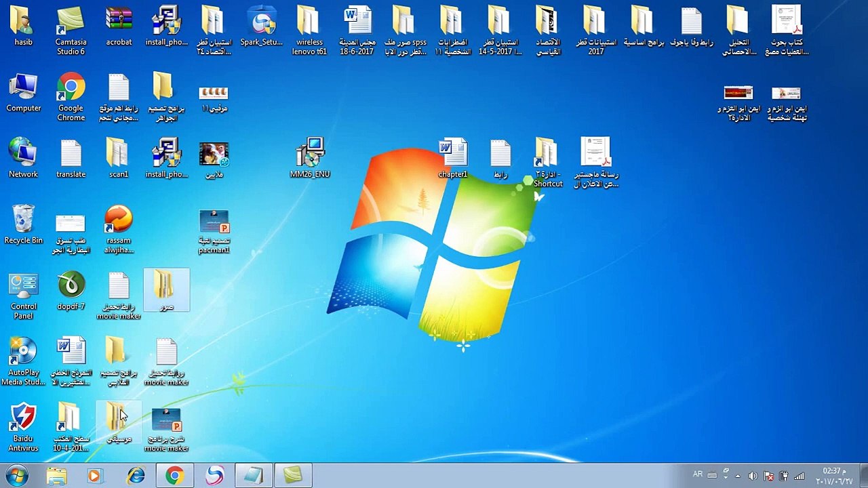Select the موسيقى folder
This screenshot has width=868, height=488.
click(119, 423)
